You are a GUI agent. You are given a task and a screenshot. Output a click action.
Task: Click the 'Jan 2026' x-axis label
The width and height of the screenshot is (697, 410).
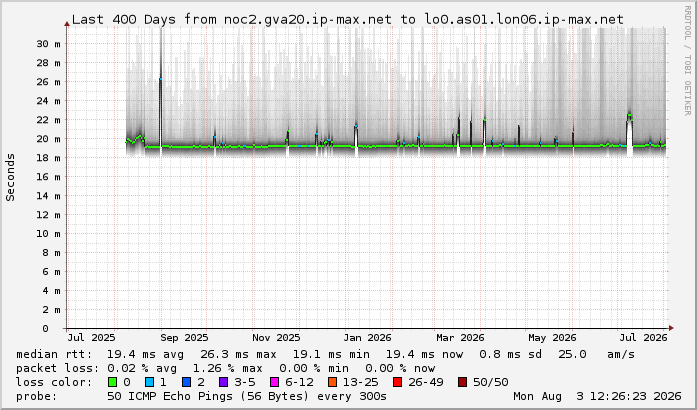(x=368, y=338)
